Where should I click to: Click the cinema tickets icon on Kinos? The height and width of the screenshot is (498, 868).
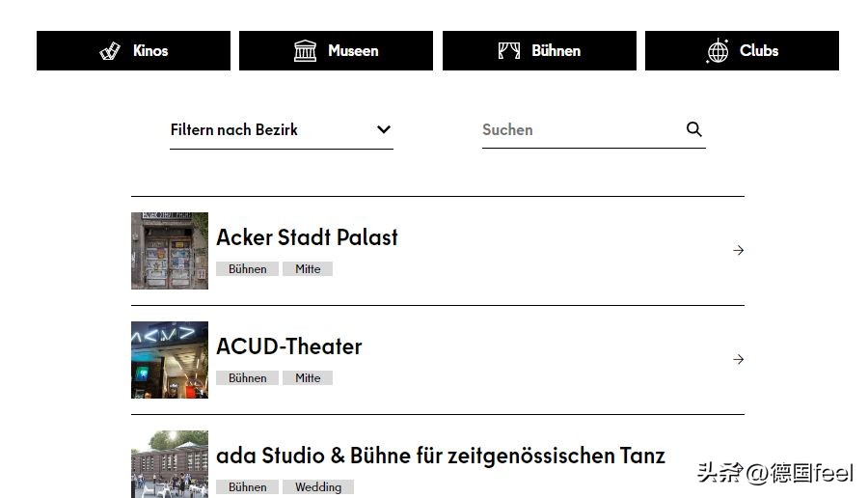pos(110,51)
